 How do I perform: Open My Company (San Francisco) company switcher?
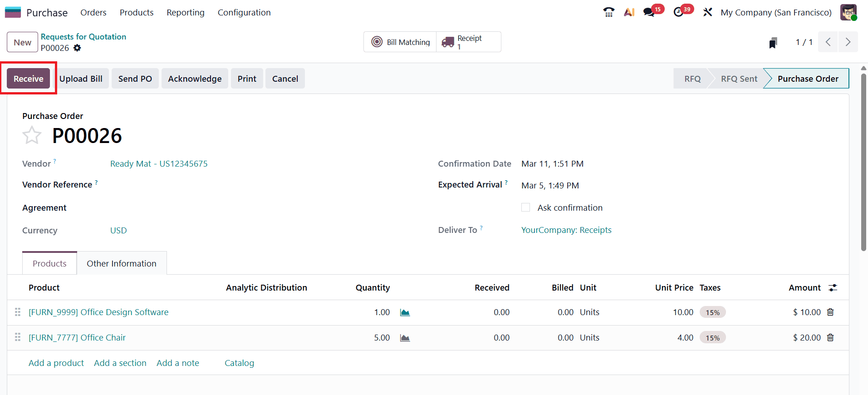[x=776, y=13]
